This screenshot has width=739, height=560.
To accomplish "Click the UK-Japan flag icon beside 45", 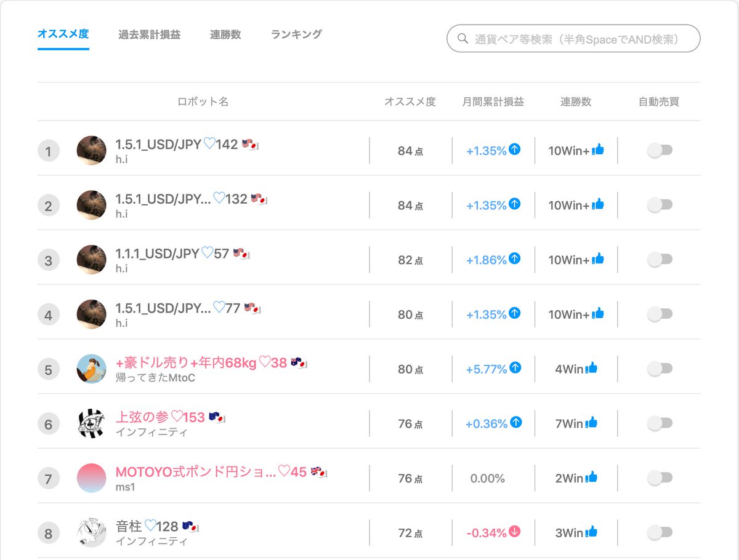I will tap(318, 472).
